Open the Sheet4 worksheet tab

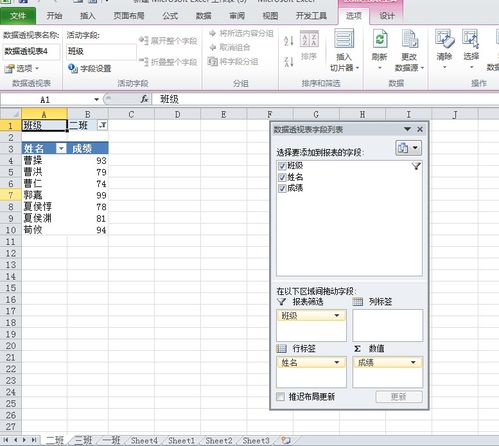pyautogui.click(x=144, y=440)
